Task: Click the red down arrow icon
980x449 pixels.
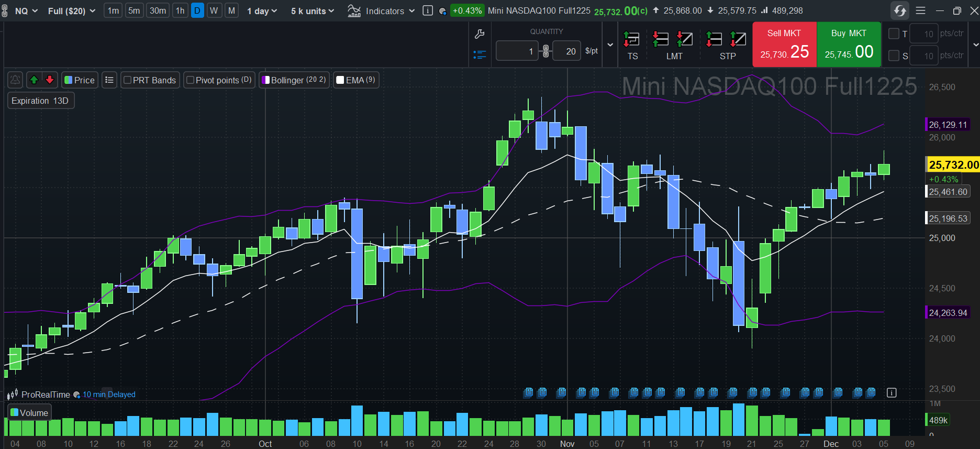Action: point(50,80)
